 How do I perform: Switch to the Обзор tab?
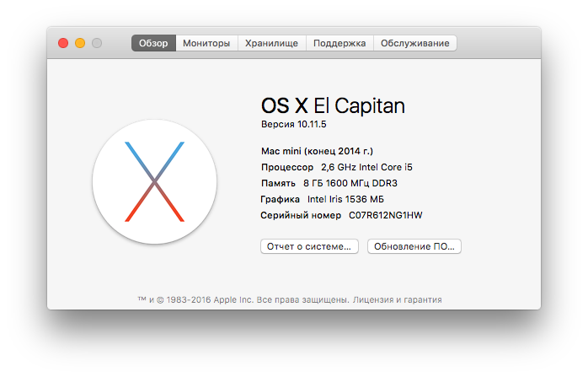(153, 43)
